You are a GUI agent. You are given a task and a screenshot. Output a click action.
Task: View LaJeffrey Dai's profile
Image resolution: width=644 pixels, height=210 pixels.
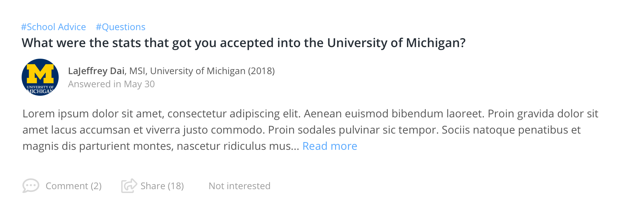96,71
